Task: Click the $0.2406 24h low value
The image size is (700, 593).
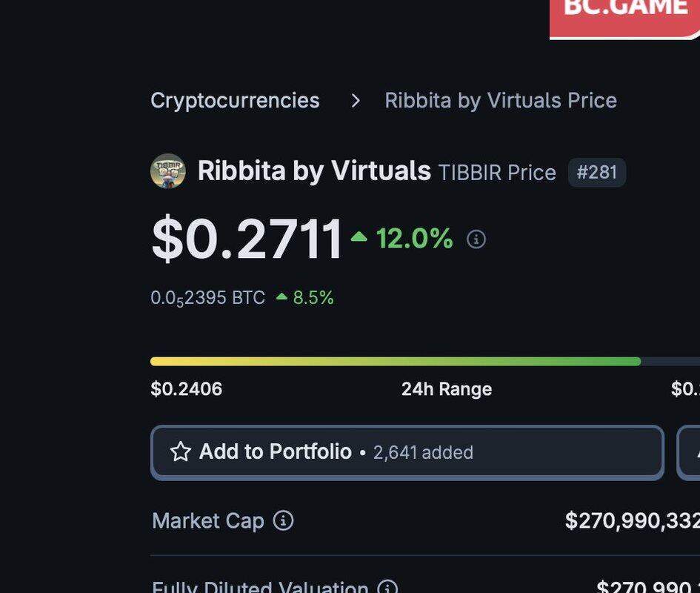Action: click(x=186, y=388)
